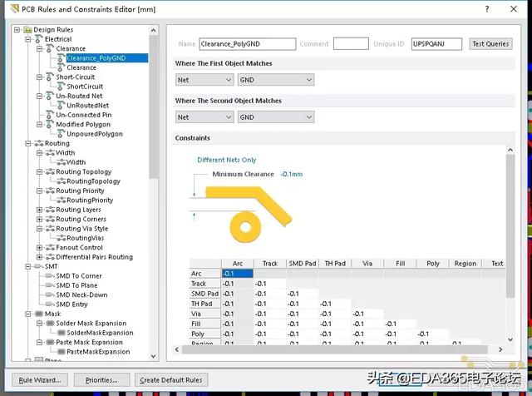Image resolution: width=532 pixels, height=396 pixels.
Task: Expand the Fanout Control node
Action: click(39, 248)
